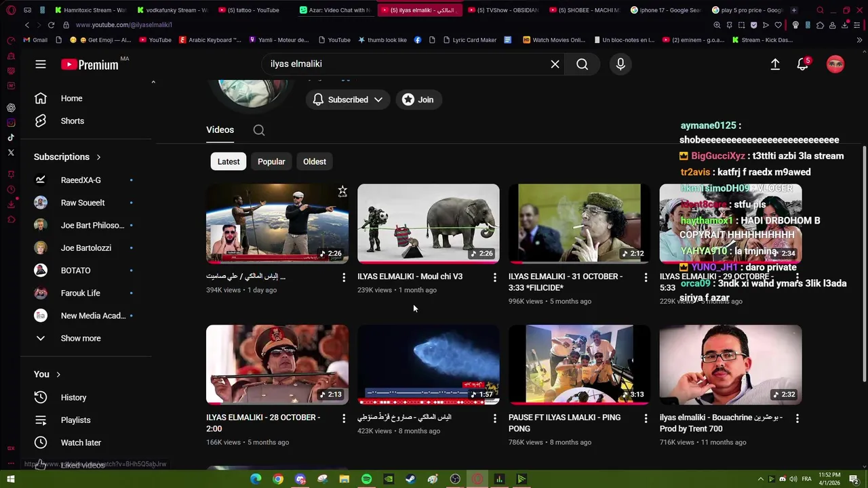Screen dimensions: 868x488
Task: Open Chrome from the taskbar
Action: coord(278,479)
